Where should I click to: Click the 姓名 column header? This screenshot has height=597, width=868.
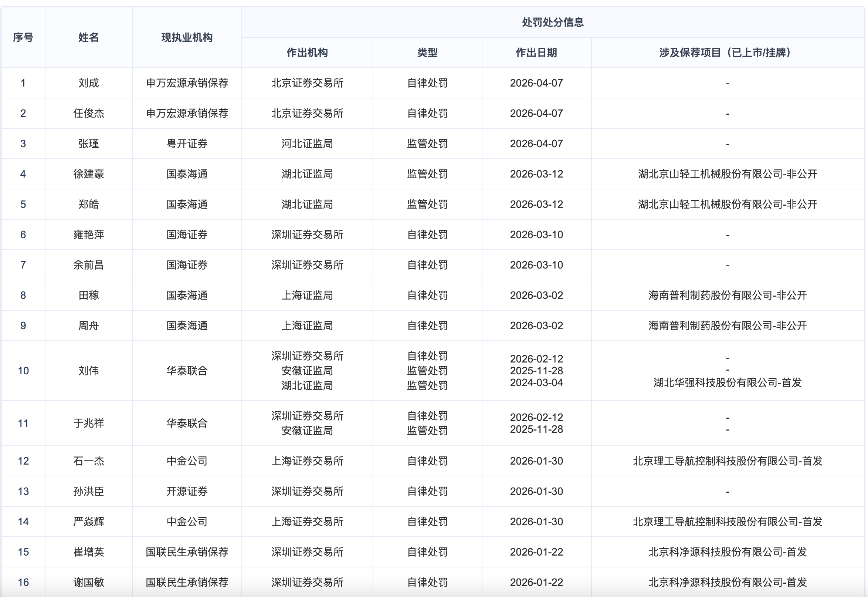89,37
